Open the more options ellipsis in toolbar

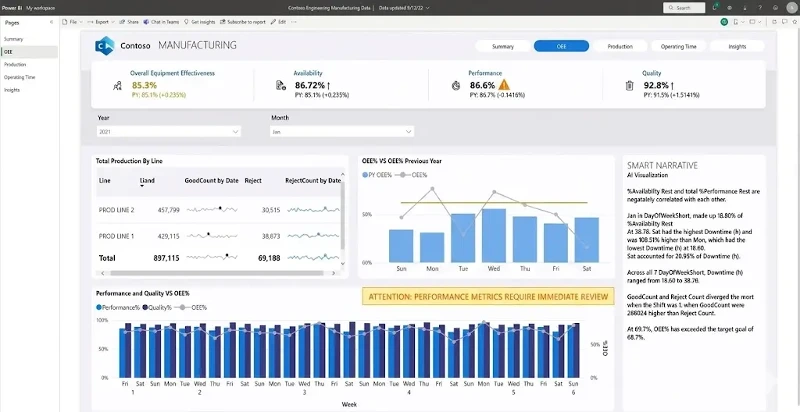point(293,22)
